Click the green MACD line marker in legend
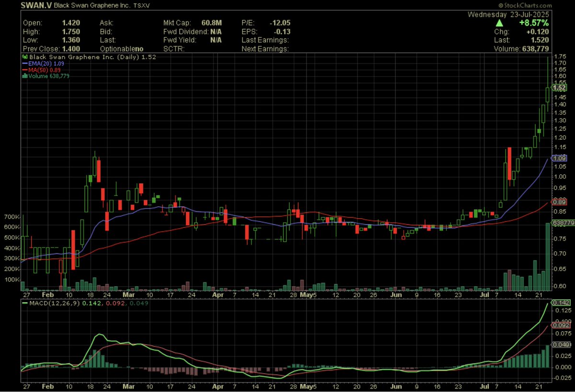 tap(26, 303)
